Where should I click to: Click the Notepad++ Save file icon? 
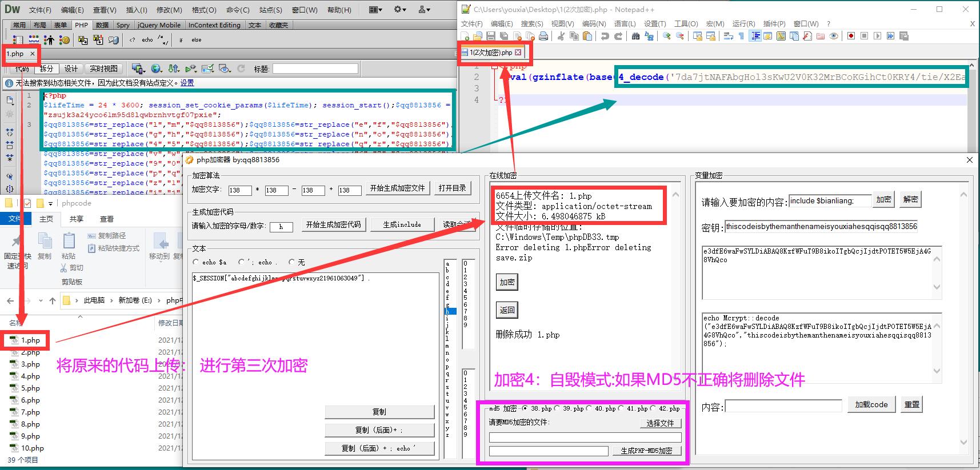coord(491,36)
